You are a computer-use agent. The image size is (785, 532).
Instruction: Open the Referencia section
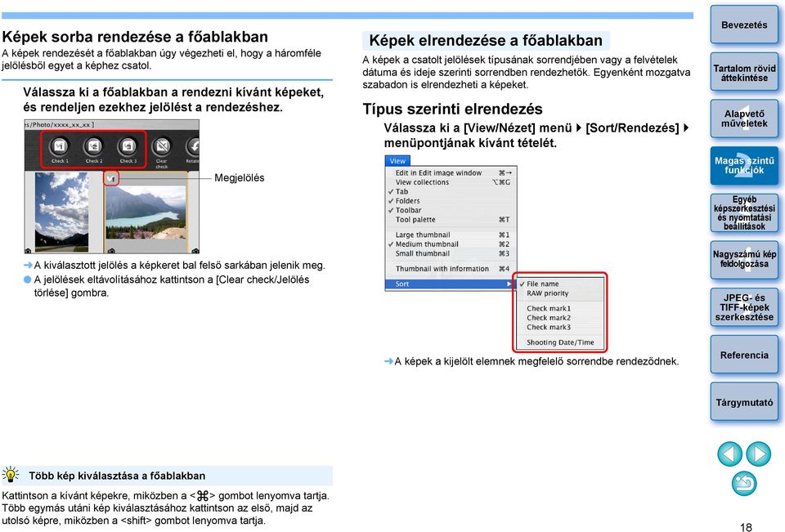(744, 355)
